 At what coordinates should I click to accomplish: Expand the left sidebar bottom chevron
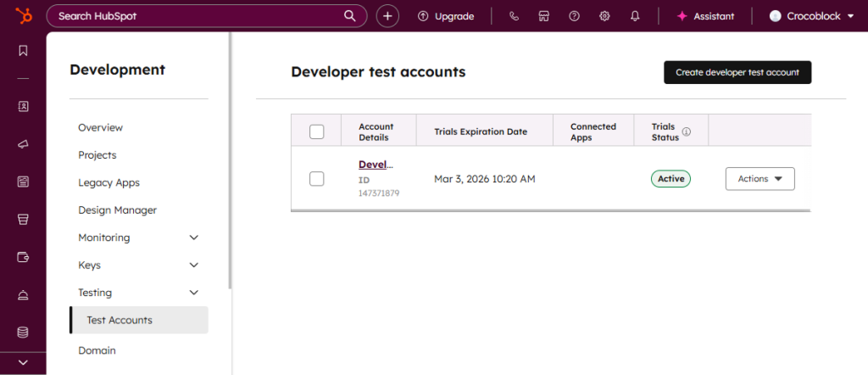[23, 363]
